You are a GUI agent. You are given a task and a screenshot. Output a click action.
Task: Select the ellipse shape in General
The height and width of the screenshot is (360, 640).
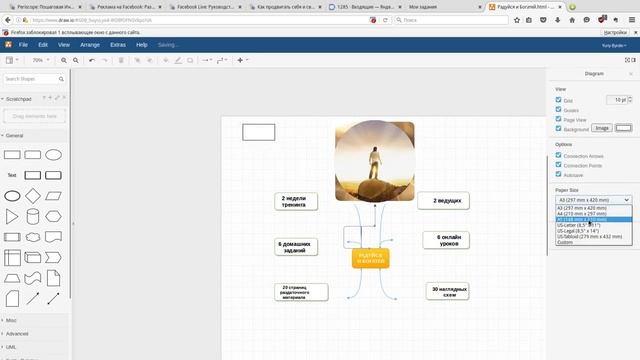coord(53,155)
